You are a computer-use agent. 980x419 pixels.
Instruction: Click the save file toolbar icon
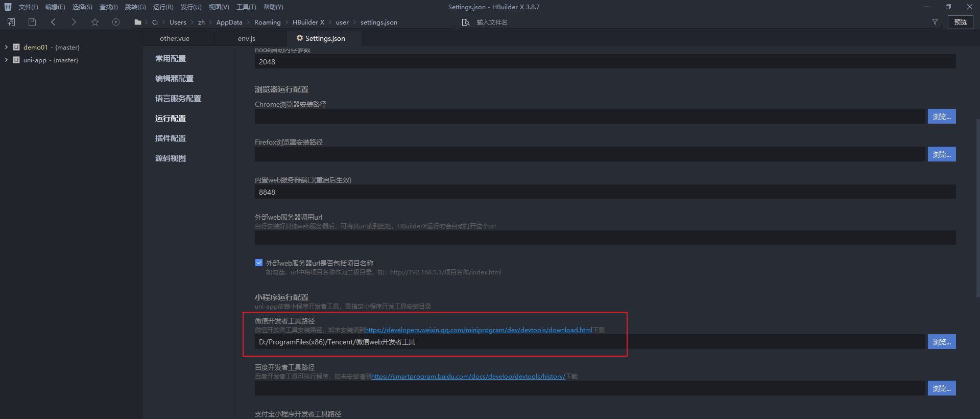[x=32, y=22]
